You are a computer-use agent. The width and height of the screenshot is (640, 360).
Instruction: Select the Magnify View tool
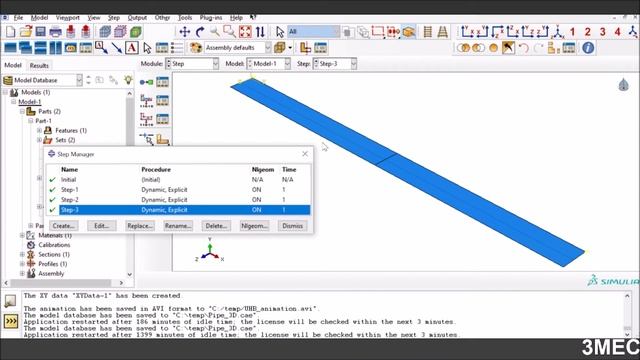215,32
